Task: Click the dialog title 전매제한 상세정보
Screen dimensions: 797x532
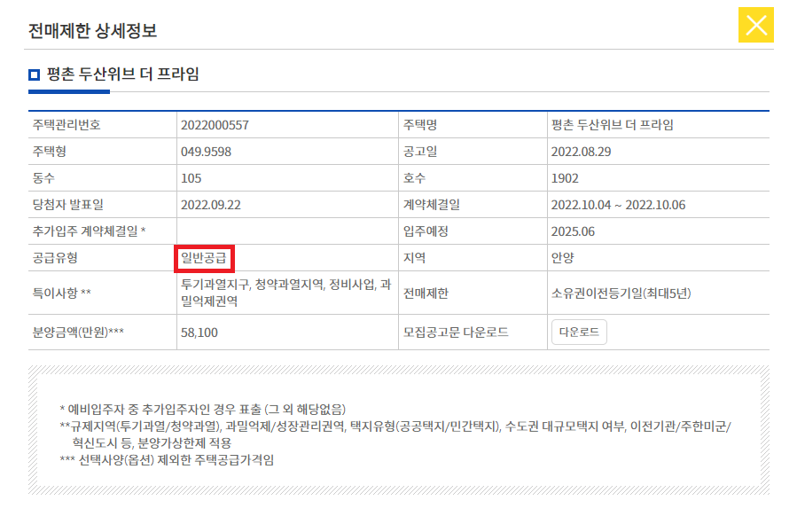Action: pos(92,31)
